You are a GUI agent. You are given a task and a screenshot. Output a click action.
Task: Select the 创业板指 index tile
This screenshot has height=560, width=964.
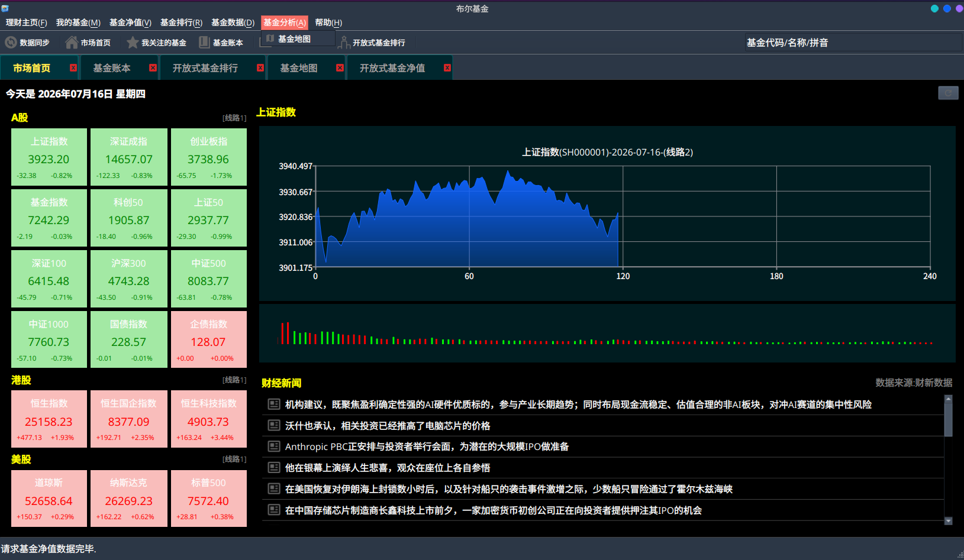(x=209, y=157)
